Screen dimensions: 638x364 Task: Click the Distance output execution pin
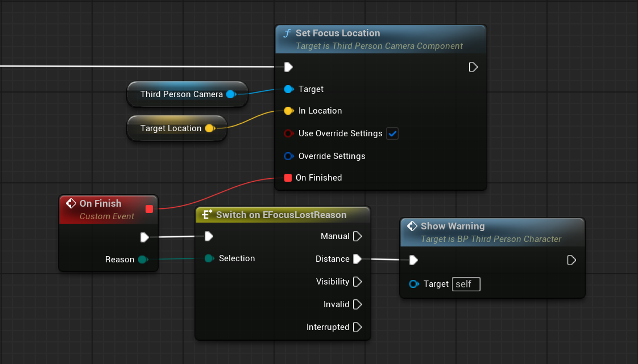click(357, 259)
